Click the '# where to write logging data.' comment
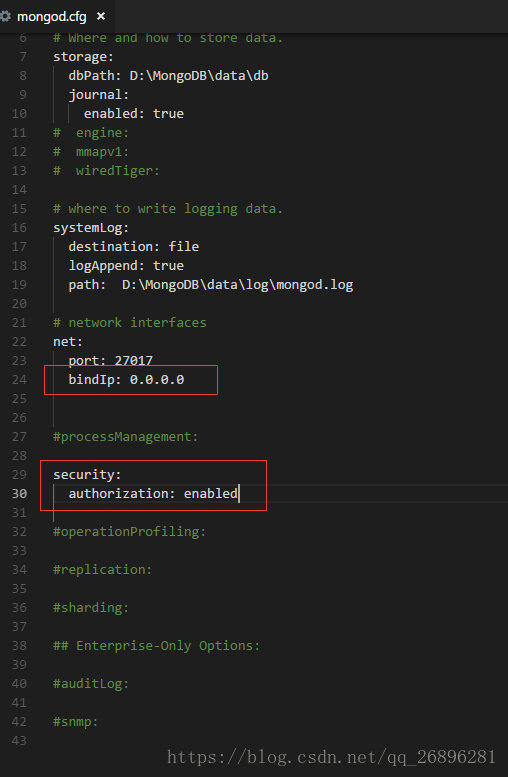 [x=168, y=208]
